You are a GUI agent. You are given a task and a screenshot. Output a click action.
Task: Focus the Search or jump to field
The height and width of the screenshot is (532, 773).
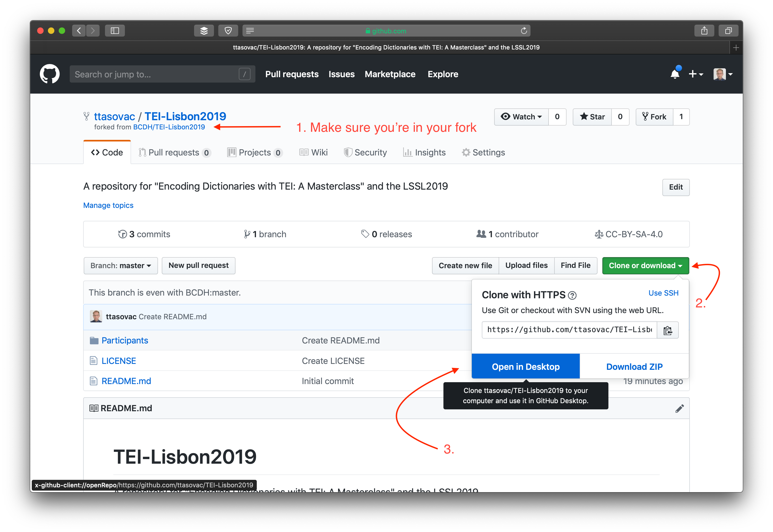click(162, 74)
